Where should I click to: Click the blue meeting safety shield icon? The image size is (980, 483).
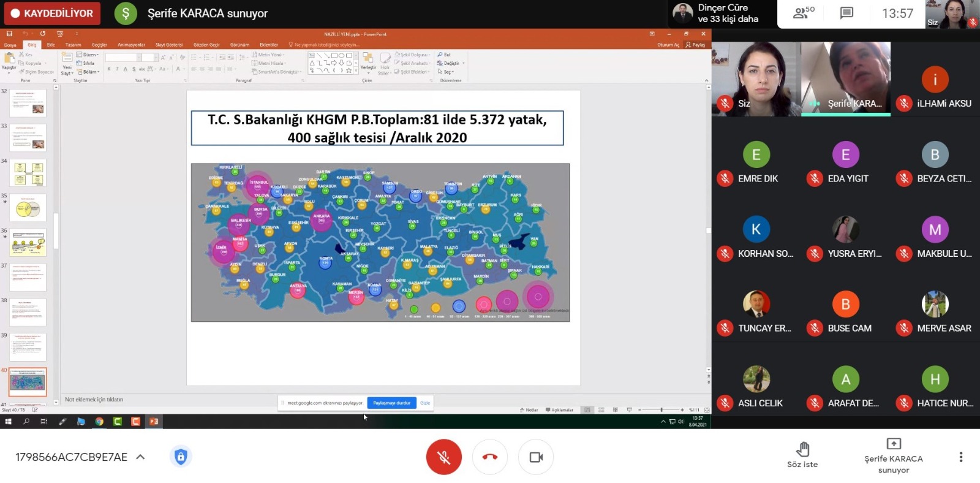click(x=181, y=457)
